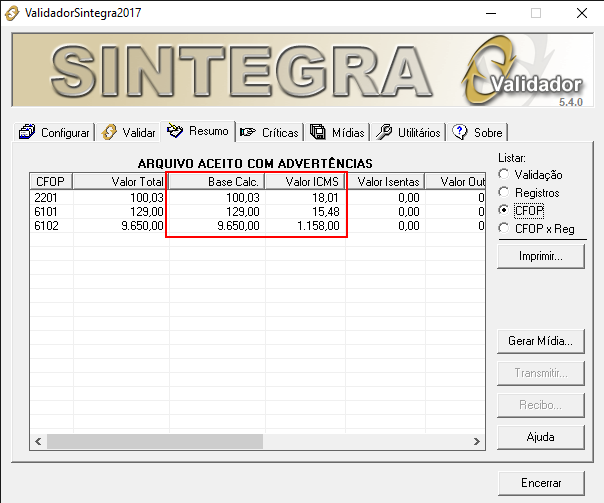Viewport: 604px width, 503px height.
Task: Click the Base Calc. column header
Action: [217, 181]
